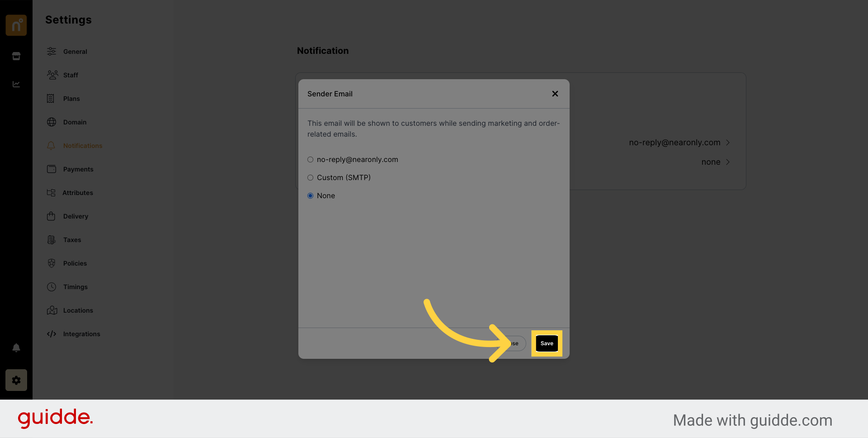
Task: Click the no-reply@nearonly.com value in Notification panel
Action: point(675,143)
